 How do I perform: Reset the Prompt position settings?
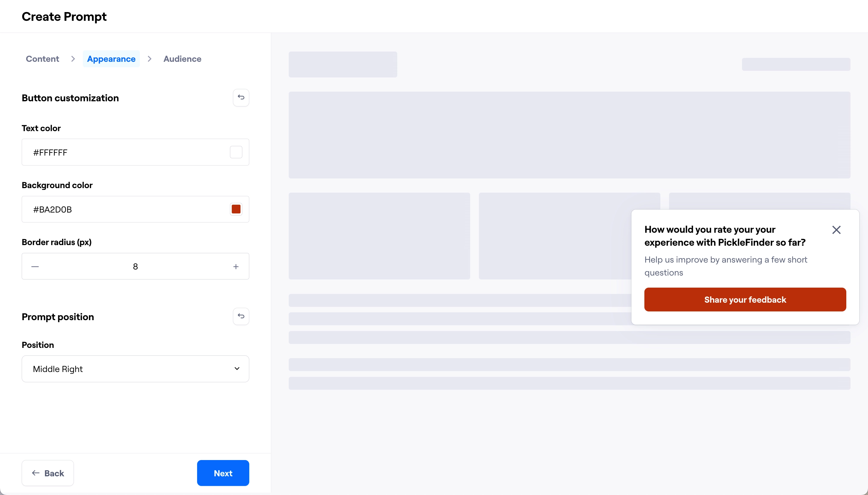(241, 316)
